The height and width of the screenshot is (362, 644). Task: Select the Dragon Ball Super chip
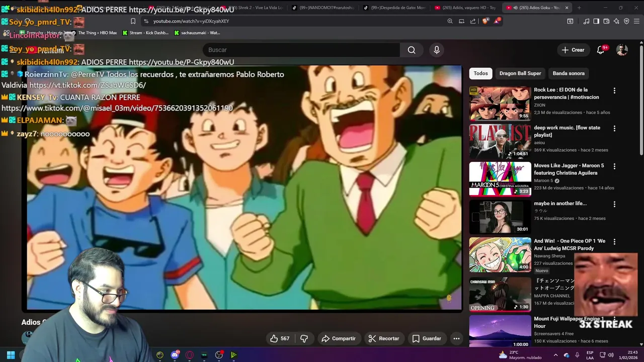(x=520, y=73)
